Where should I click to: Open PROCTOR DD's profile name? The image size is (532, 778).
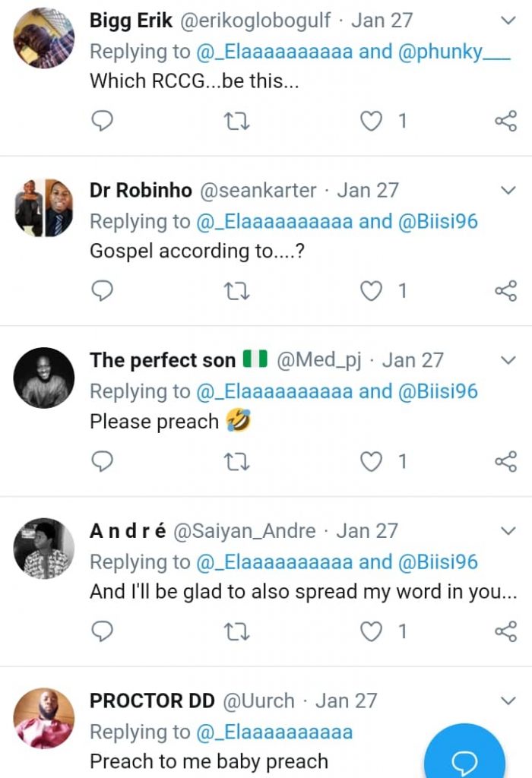[152, 701]
